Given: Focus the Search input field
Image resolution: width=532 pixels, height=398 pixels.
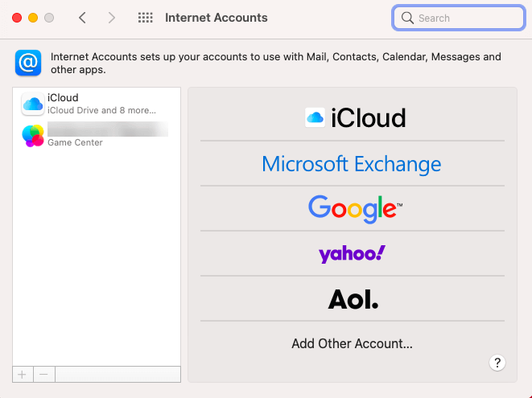Looking at the screenshot, I should (459, 18).
